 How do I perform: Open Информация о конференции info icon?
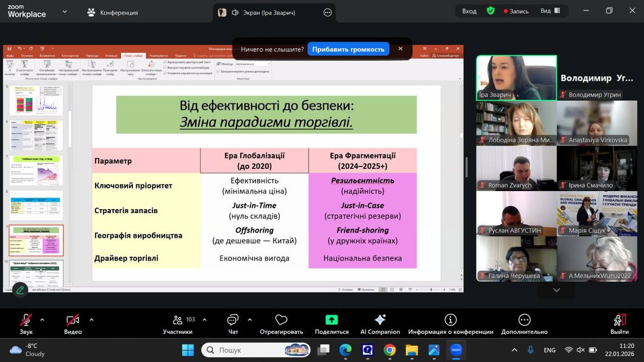point(450,320)
